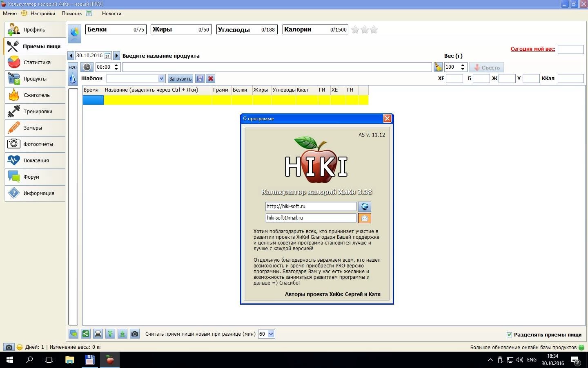Viewport: 588px width, 368px height.
Task: Click the Загрузить template button
Action: click(x=180, y=79)
